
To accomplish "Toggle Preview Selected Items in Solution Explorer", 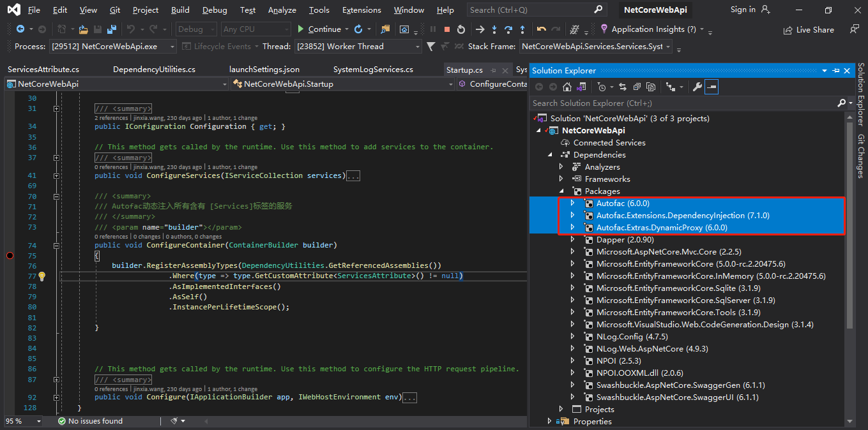I will (x=712, y=87).
